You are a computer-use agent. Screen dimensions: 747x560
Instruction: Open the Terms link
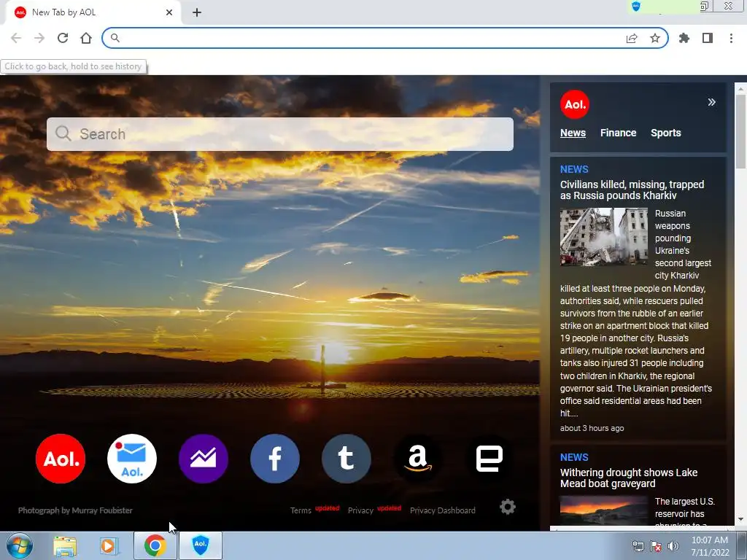[x=301, y=510]
